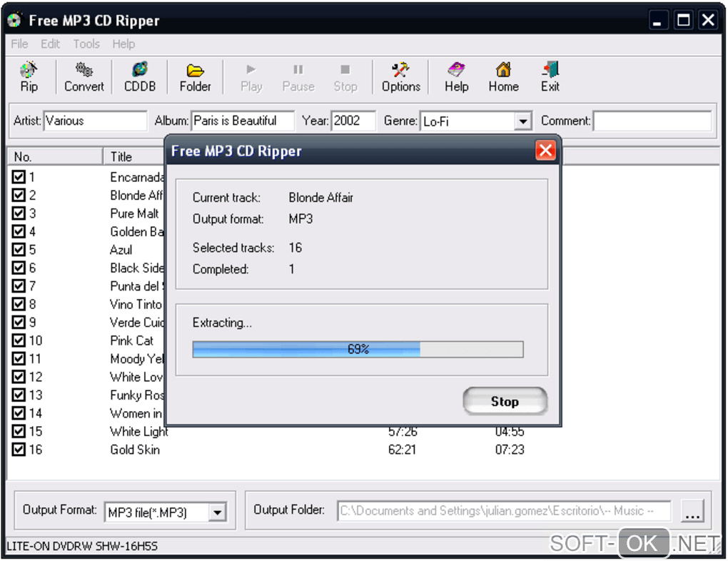Viewport: 728px width, 561px height.
Task: Expand the Output Format dropdown
Action: (x=217, y=512)
